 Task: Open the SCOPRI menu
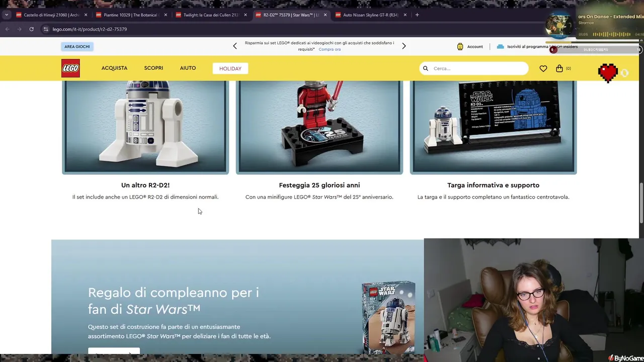(153, 68)
